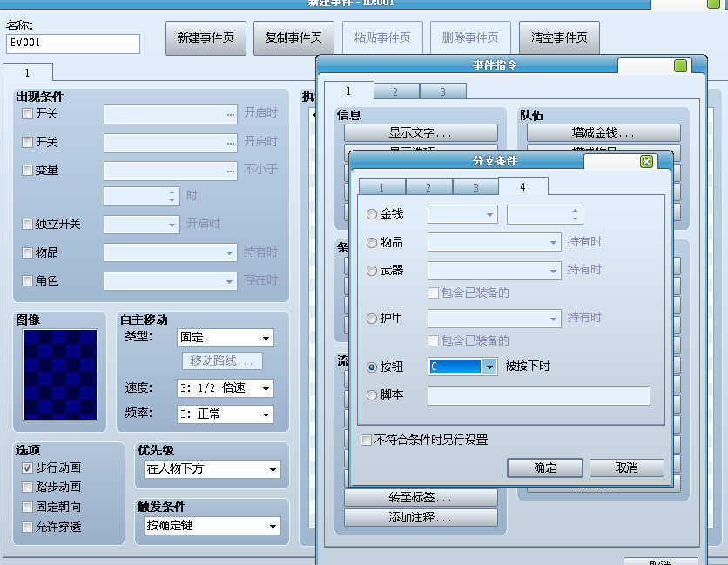Select the 金钱 radio button

click(372, 214)
